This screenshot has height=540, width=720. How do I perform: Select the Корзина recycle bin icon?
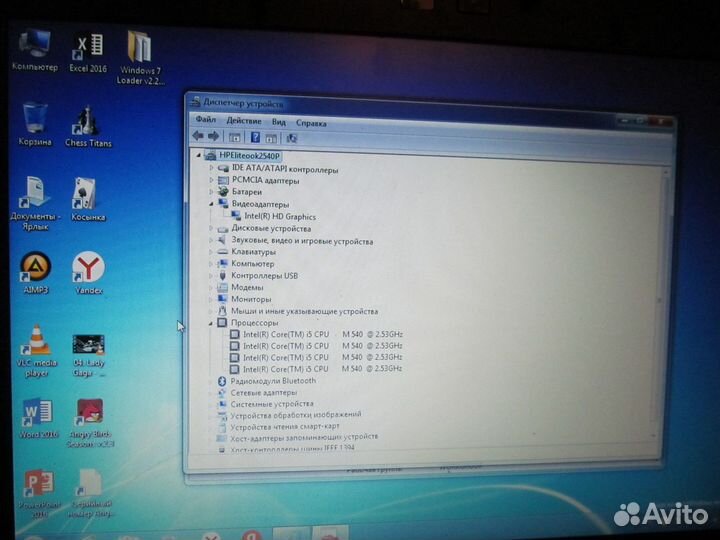tap(35, 124)
